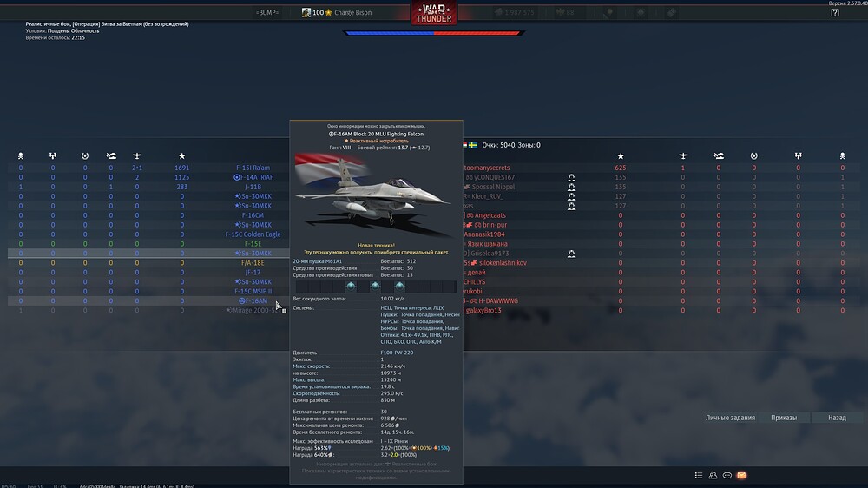The width and height of the screenshot is (868, 488).
Task: Select the Mirage 2000-5 row
Action: (148, 310)
